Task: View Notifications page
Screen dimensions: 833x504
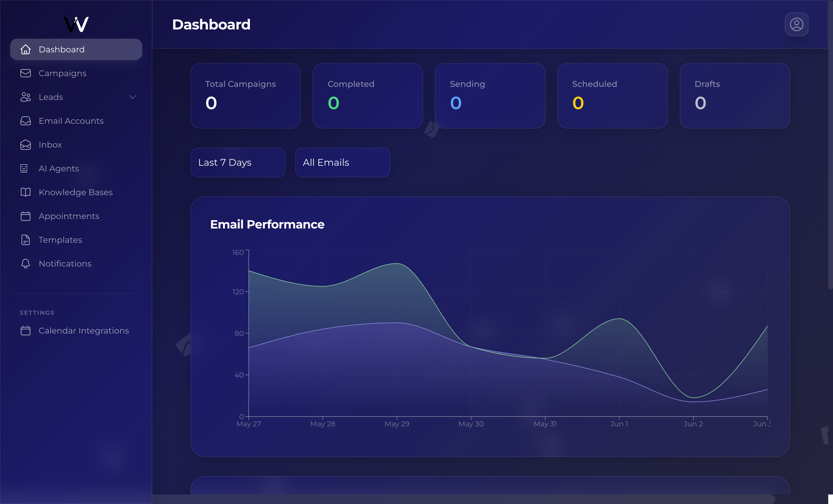Action: [76, 264]
